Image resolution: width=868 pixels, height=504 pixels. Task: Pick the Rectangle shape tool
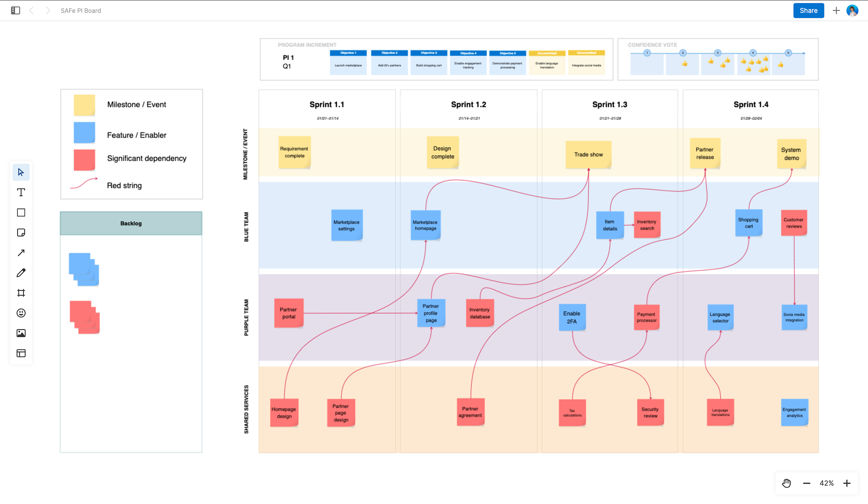(x=21, y=213)
